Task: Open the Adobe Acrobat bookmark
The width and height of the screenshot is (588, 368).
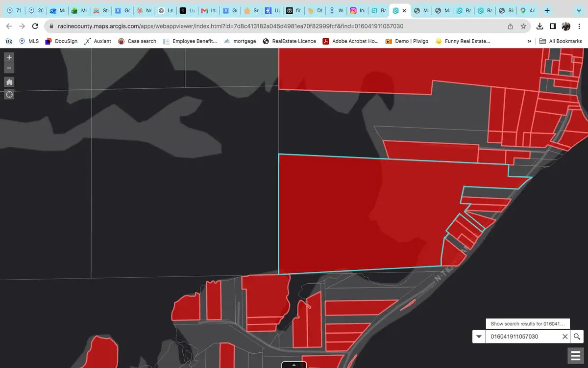Action: tap(350, 41)
